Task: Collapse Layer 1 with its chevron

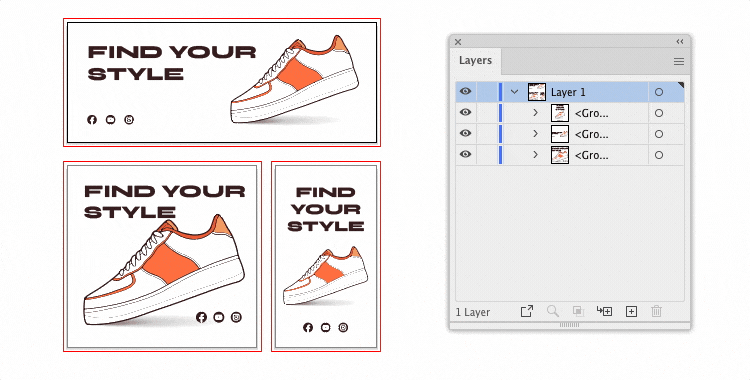Action: 515,92
